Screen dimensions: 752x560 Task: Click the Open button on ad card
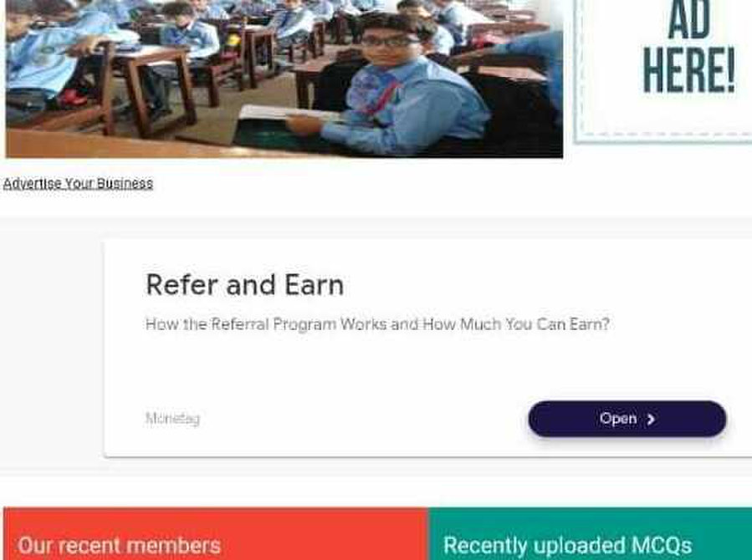627,419
